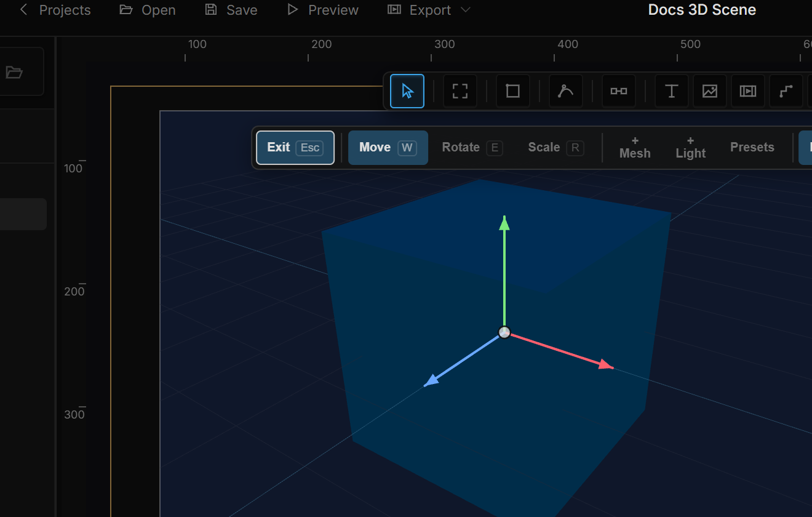Choose the rectangle shape tool

pos(513,91)
